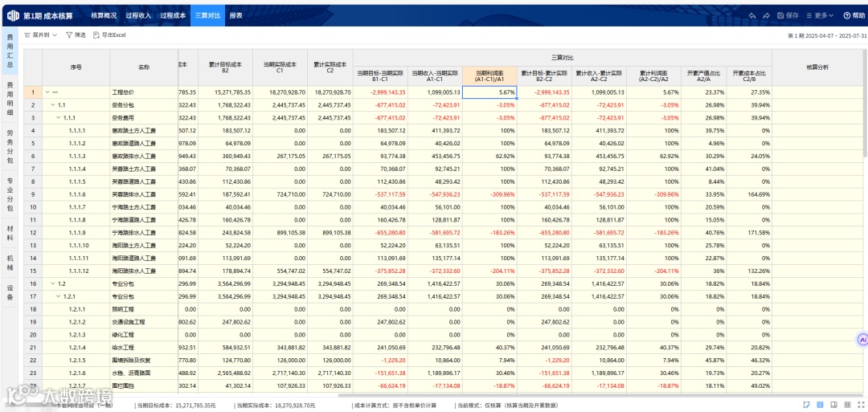The image size is (868, 412).
Task: Collapse the 1.2.1 专业分包 node
Action: tap(59, 296)
